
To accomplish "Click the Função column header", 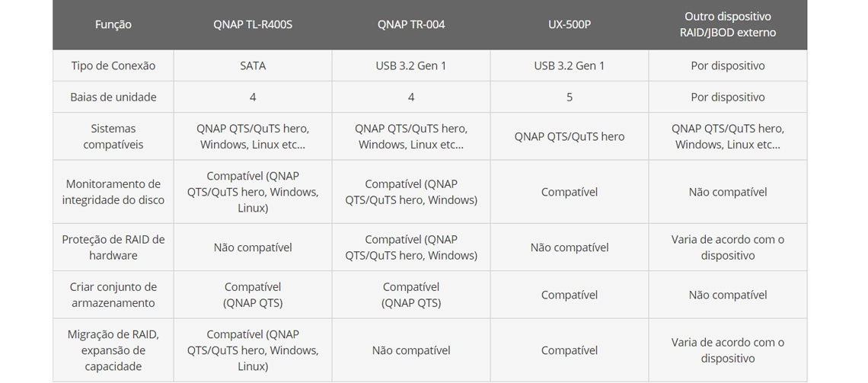I will click(x=113, y=24).
